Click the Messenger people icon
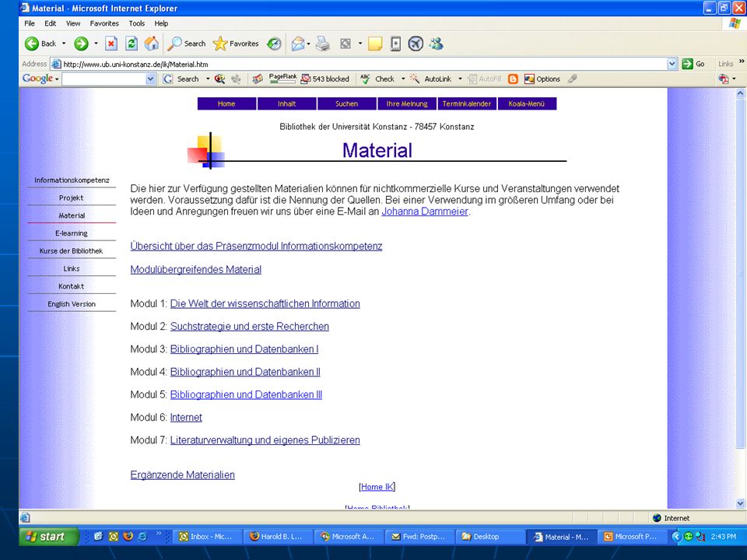 click(x=436, y=44)
